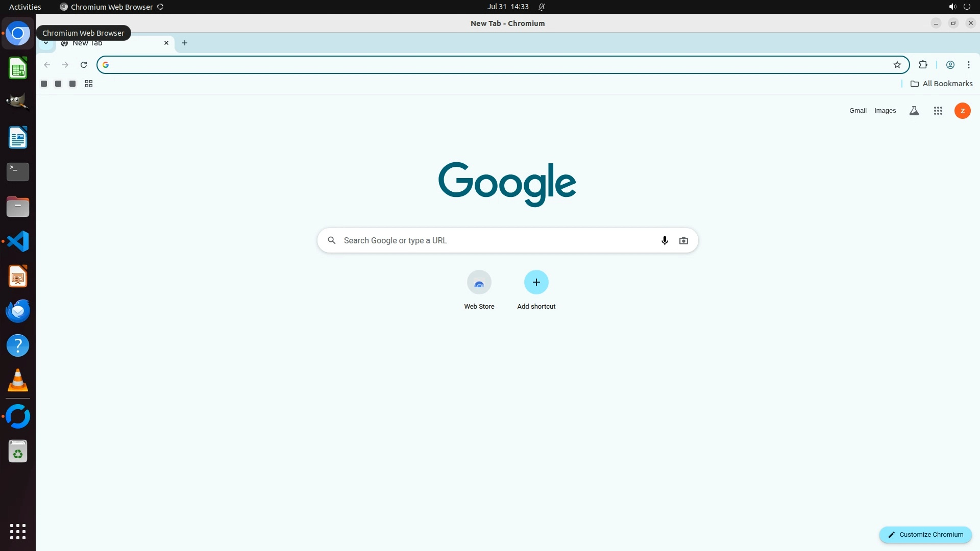Expand the tab search dropdown arrow
The width and height of the screenshot is (980, 551).
click(x=46, y=43)
